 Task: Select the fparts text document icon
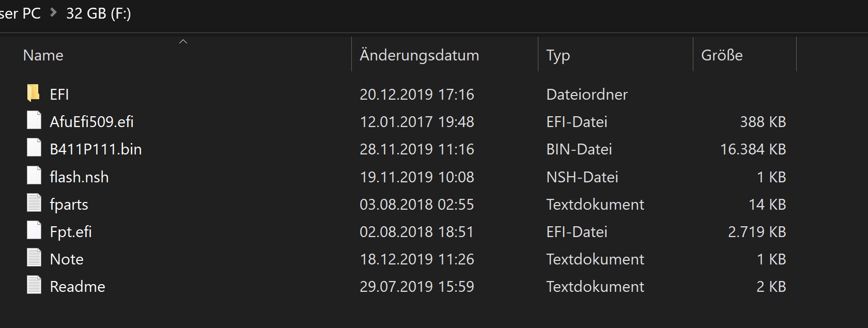pyautogui.click(x=34, y=204)
